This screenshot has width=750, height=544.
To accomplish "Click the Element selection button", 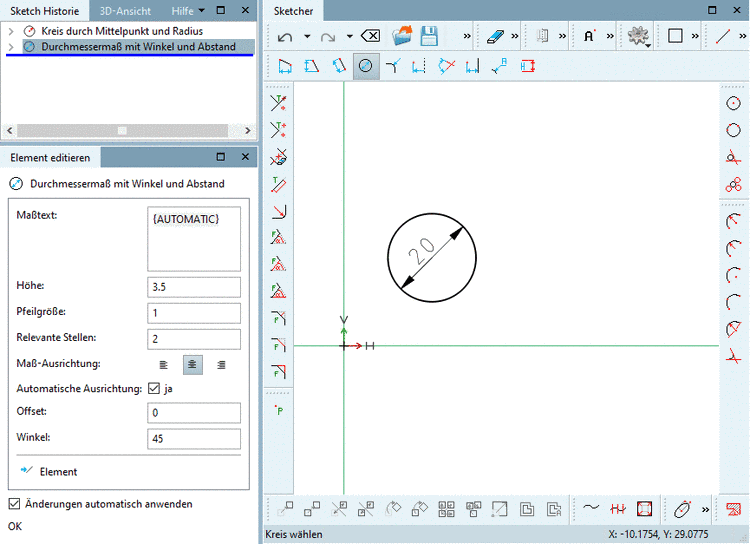I will pyautogui.click(x=48, y=471).
